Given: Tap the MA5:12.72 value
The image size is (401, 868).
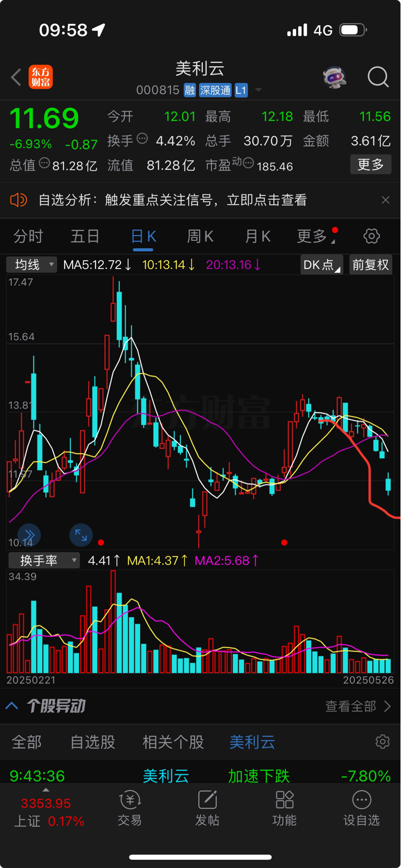Looking at the screenshot, I should 97,265.
